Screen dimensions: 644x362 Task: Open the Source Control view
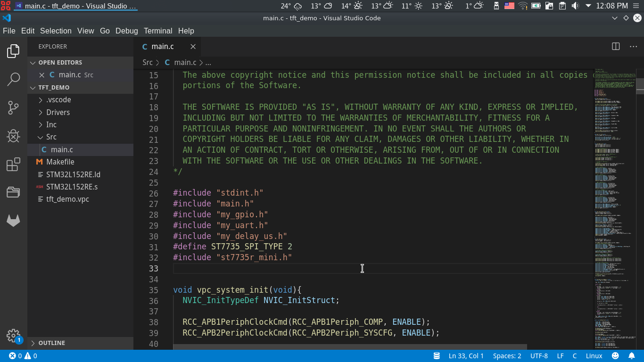coord(13,107)
